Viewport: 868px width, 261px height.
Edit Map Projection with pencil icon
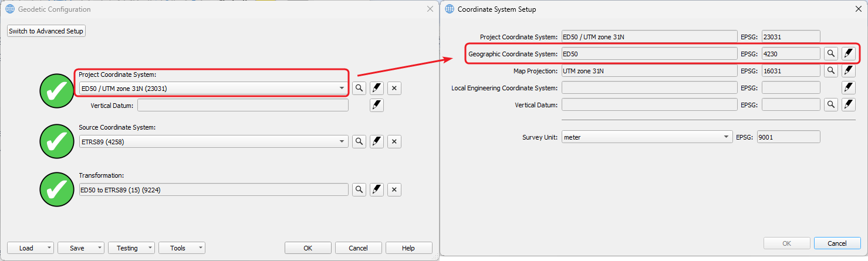(x=849, y=70)
